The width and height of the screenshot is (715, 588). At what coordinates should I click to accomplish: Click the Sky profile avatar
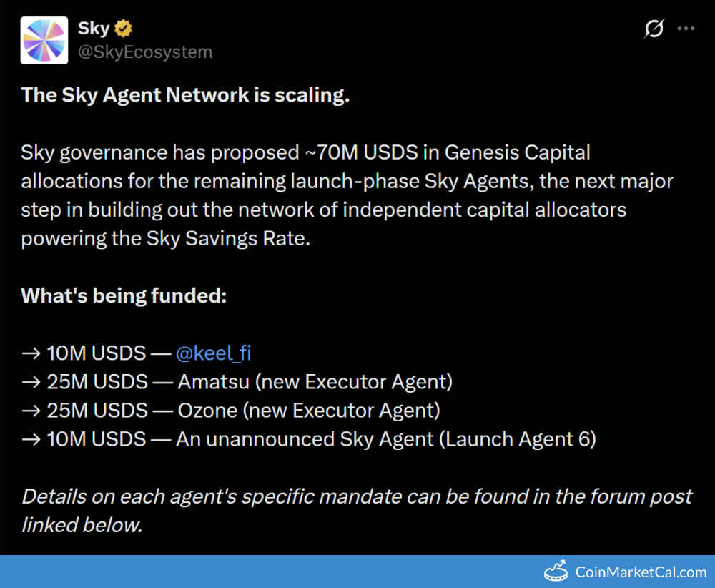tap(44, 41)
